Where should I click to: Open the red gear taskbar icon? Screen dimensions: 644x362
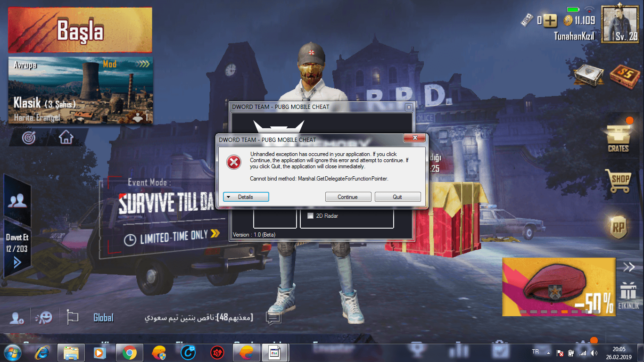pos(217,352)
